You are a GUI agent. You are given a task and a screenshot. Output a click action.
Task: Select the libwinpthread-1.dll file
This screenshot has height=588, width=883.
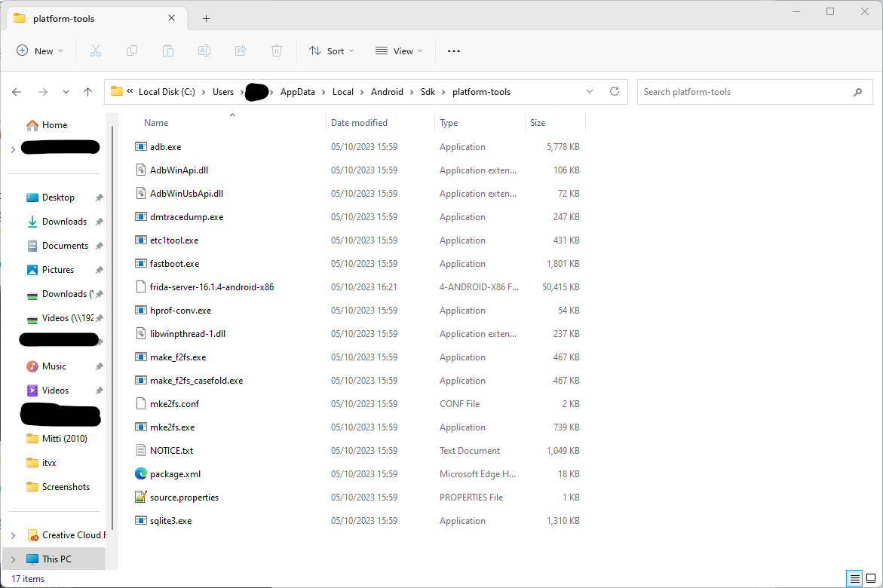(188, 334)
